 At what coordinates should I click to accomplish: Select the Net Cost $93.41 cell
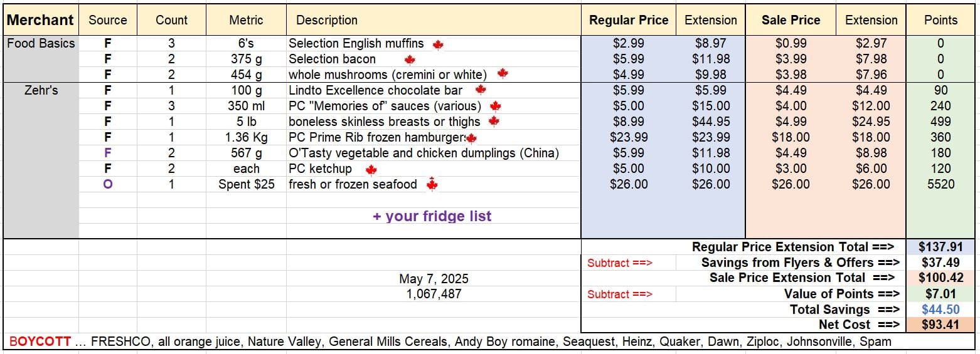pyautogui.click(x=940, y=325)
